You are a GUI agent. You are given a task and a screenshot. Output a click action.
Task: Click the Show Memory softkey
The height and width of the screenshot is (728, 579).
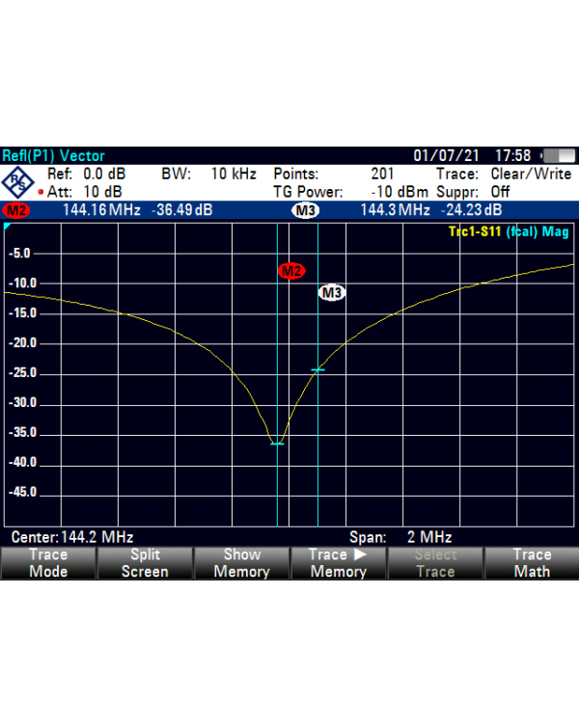click(x=241, y=563)
